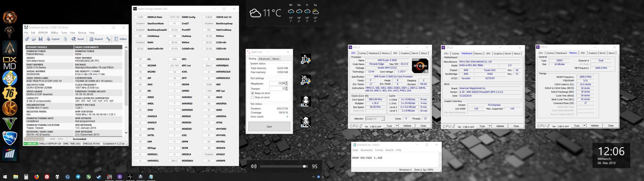Click the Screenshot tab in Thaiphoon Burner
The height and width of the screenshot is (181, 644).
(79, 139)
